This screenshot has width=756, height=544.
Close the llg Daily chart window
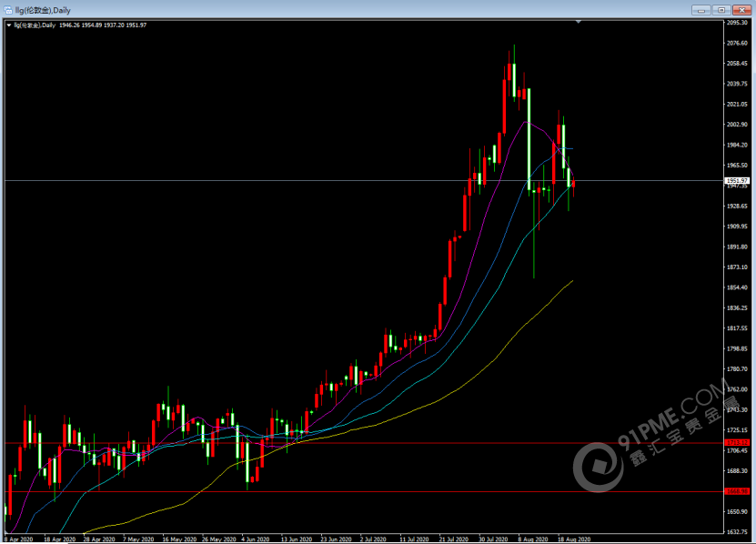click(x=742, y=10)
